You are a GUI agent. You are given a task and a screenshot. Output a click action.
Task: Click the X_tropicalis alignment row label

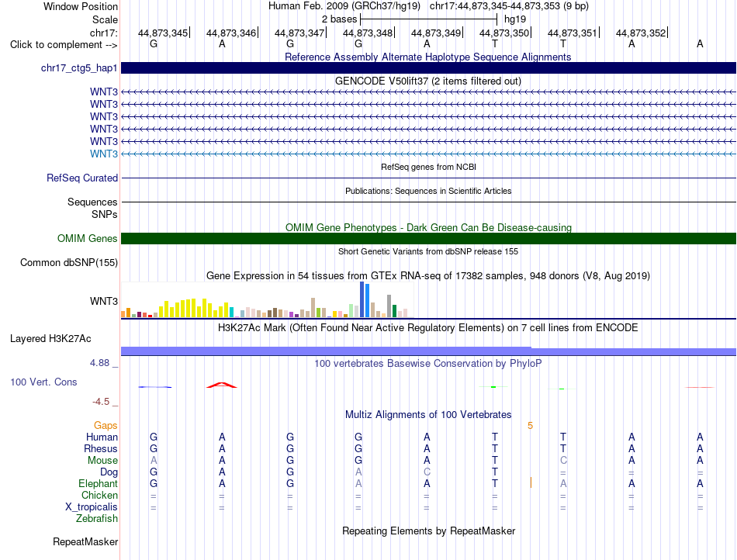92,507
